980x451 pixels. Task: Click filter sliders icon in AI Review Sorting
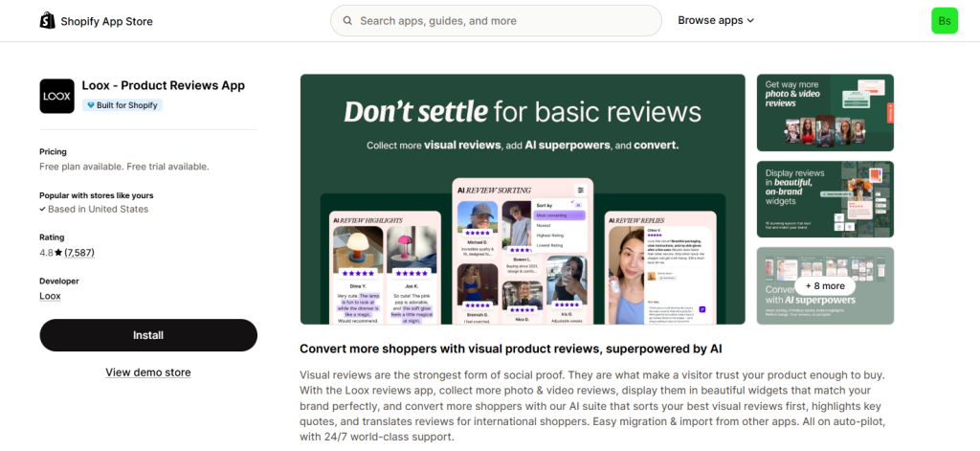pyautogui.click(x=580, y=191)
